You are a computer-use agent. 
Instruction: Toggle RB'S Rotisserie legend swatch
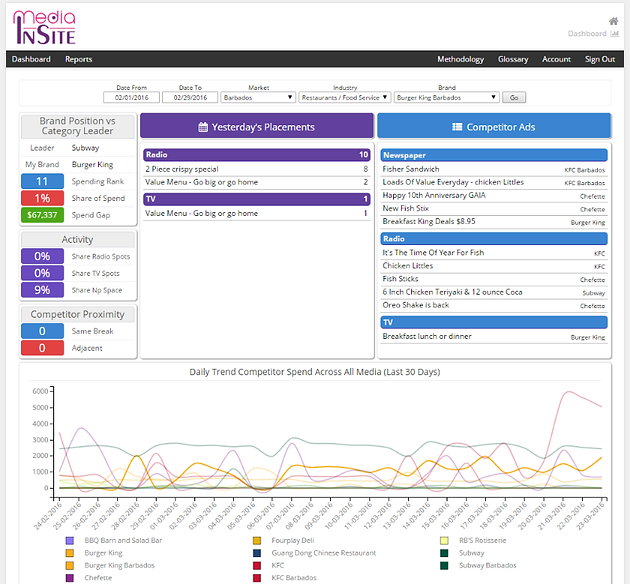pos(444,541)
